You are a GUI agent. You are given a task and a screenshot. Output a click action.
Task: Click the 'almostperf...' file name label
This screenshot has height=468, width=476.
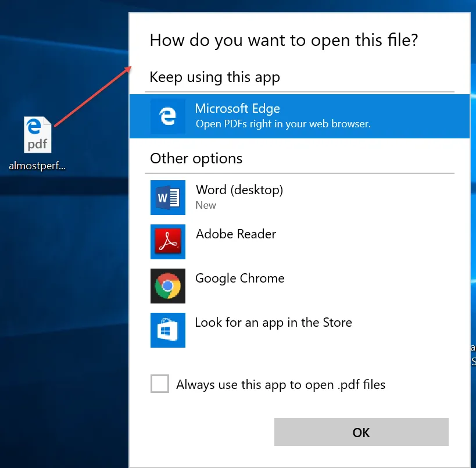pyautogui.click(x=37, y=166)
